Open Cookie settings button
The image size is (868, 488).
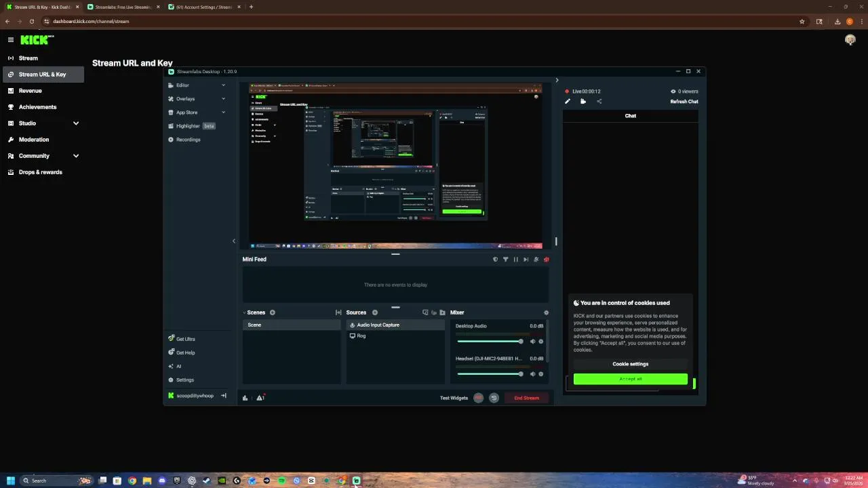pos(631,364)
